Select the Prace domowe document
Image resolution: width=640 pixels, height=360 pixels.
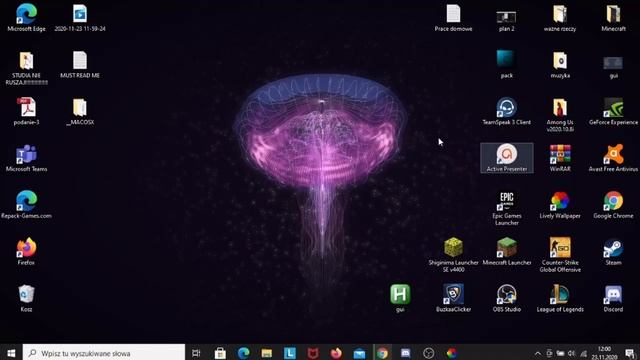(453, 18)
